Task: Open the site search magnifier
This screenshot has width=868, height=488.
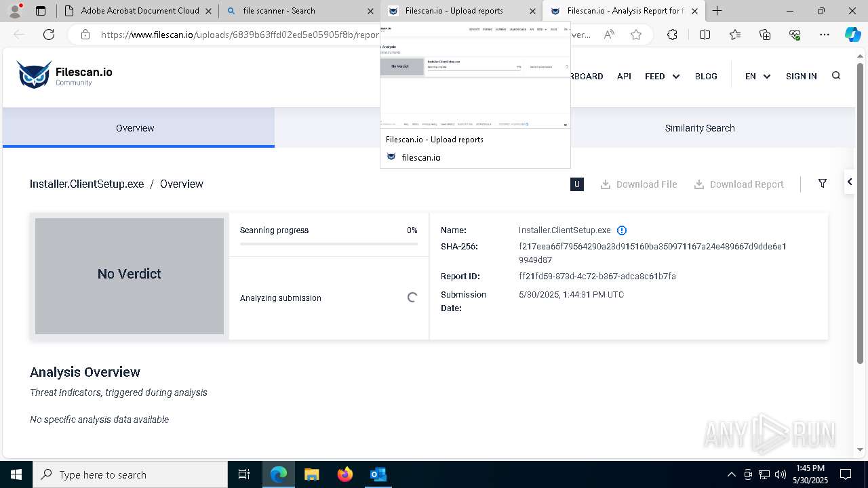Action: (835, 76)
